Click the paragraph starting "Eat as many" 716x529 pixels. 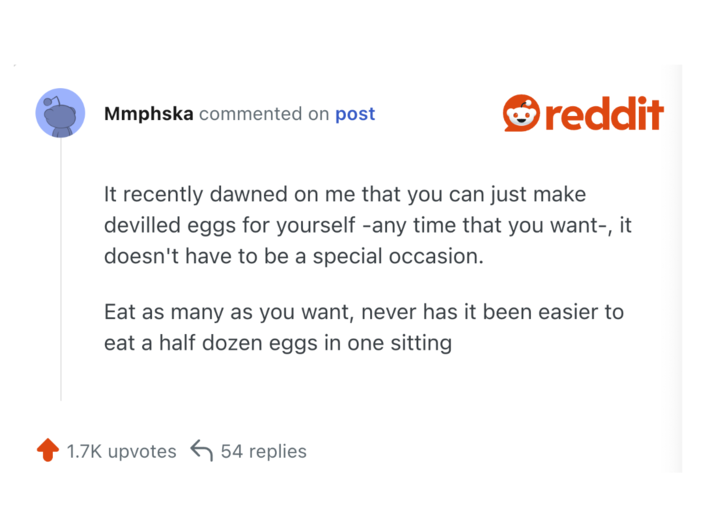(x=363, y=327)
